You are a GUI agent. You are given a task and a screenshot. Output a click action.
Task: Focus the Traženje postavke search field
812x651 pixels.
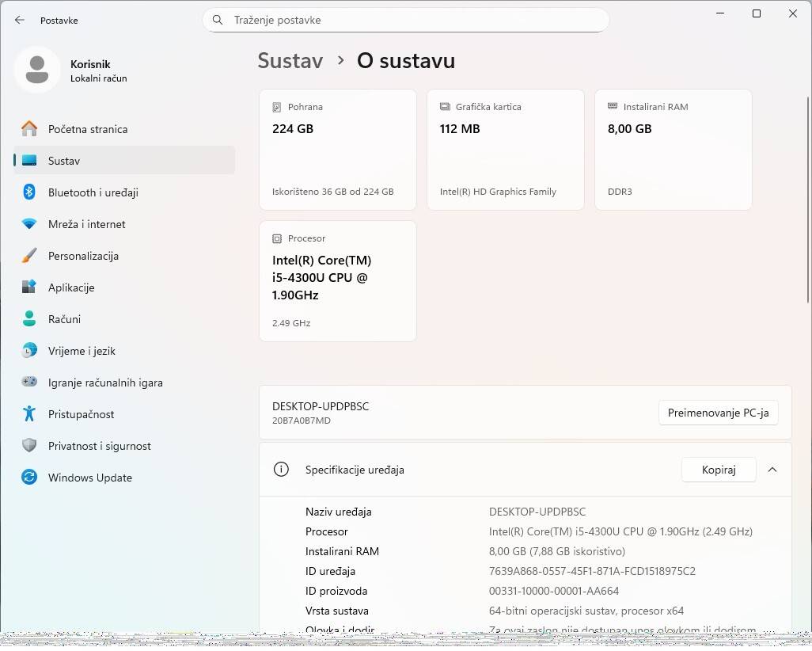pyautogui.click(x=412, y=20)
